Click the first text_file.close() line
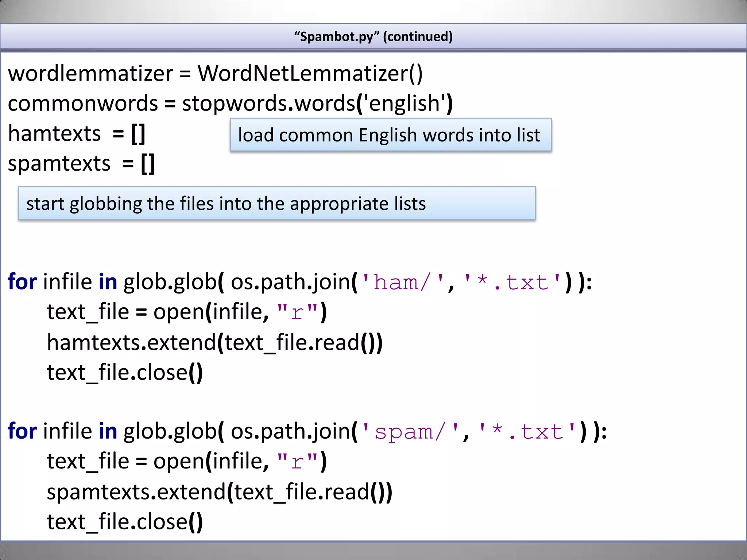Screen dimensions: 747x560 coord(125,373)
